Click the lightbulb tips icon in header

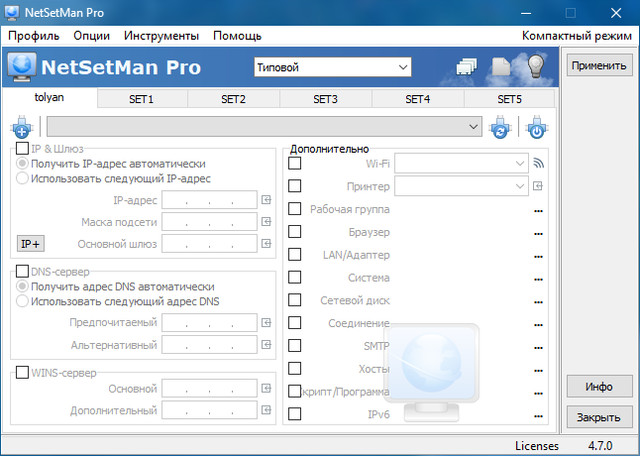coord(537,67)
